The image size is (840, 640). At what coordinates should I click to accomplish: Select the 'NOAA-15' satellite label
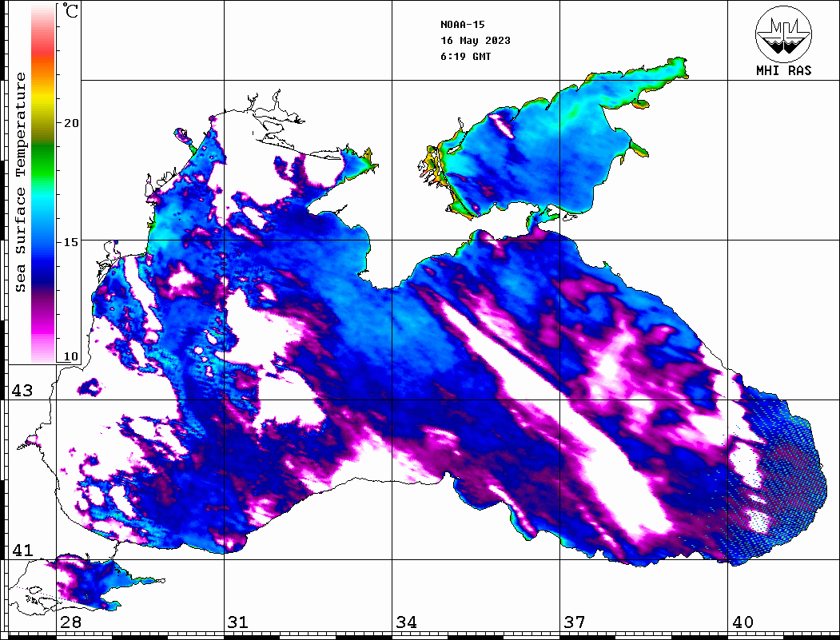463,25
